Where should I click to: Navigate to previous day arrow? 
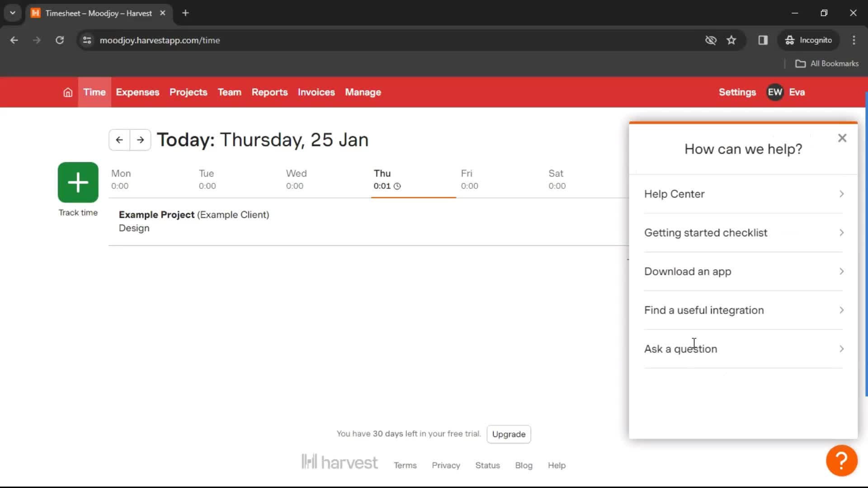tap(119, 140)
